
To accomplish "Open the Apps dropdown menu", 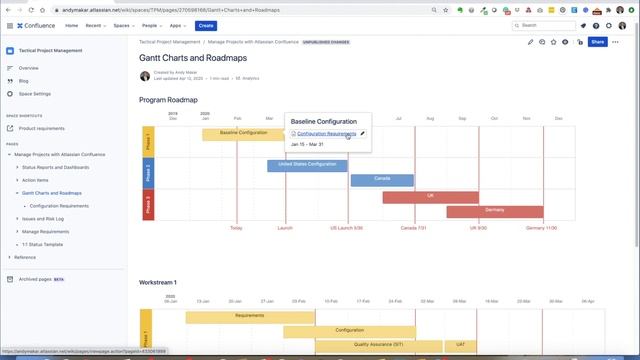I will [178, 26].
